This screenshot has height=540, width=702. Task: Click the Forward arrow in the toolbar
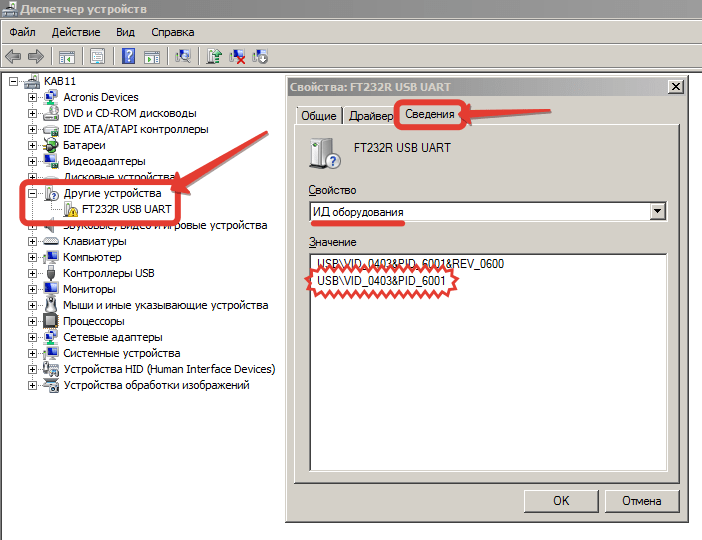[x=36, y=56]
